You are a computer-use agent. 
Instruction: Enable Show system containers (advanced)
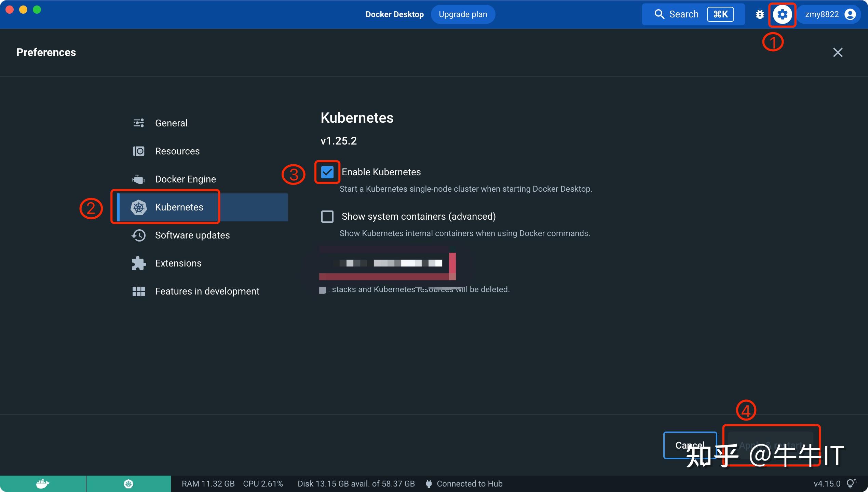327,216
